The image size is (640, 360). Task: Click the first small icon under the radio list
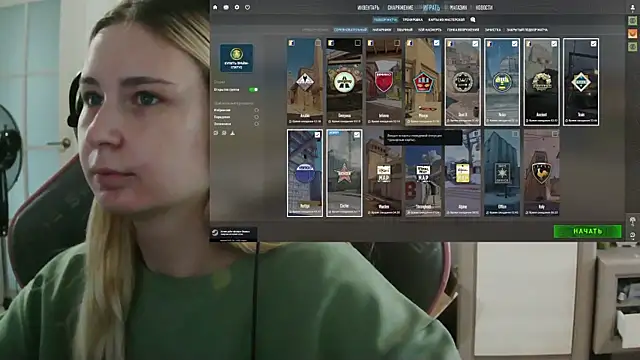216,133
